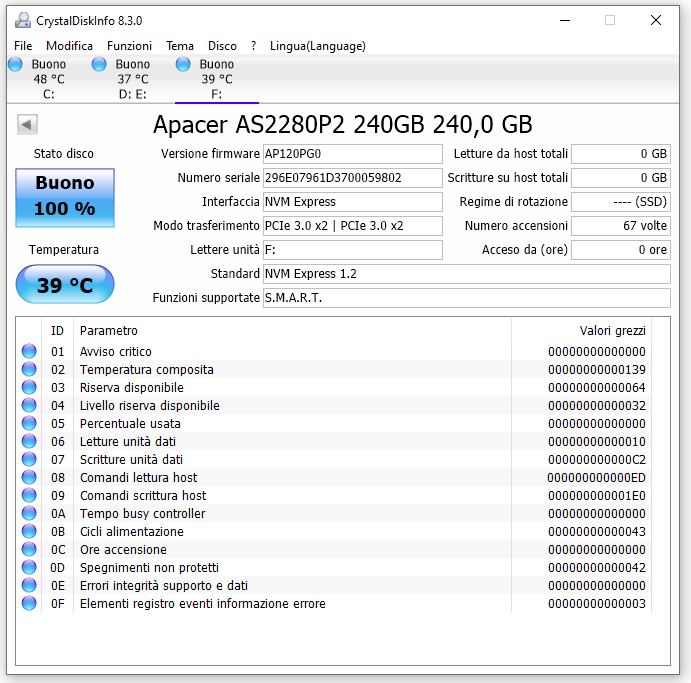The width and height of the screenshot is (691, 683).
Task: Click the Funzioni supportate field S.M.A.R.T.
Action: 467,298
